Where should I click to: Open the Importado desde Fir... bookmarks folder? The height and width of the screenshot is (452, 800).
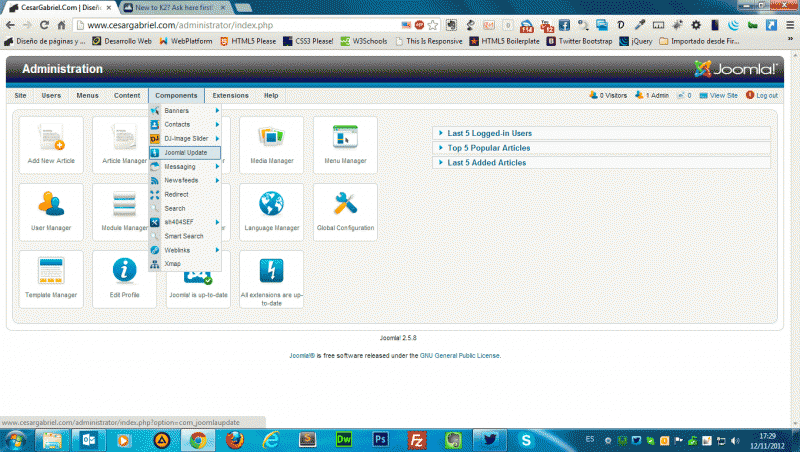[699, 41]
